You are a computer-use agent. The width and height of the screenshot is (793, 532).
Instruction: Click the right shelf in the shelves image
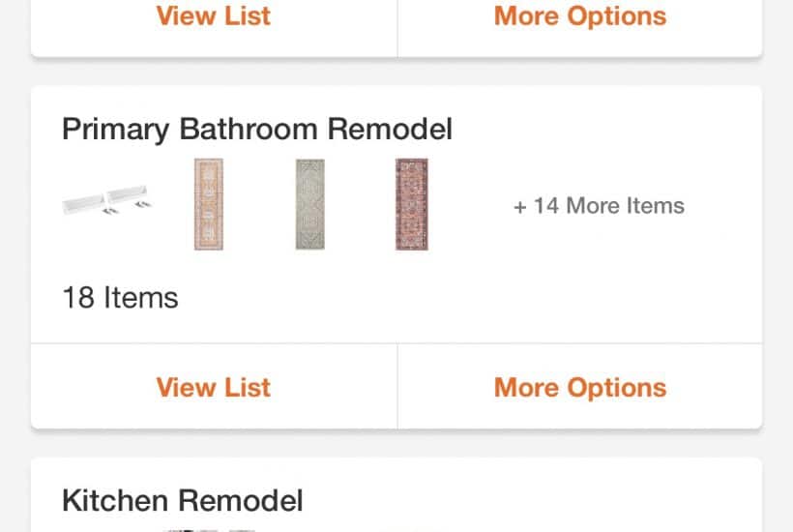pos(130,193)
